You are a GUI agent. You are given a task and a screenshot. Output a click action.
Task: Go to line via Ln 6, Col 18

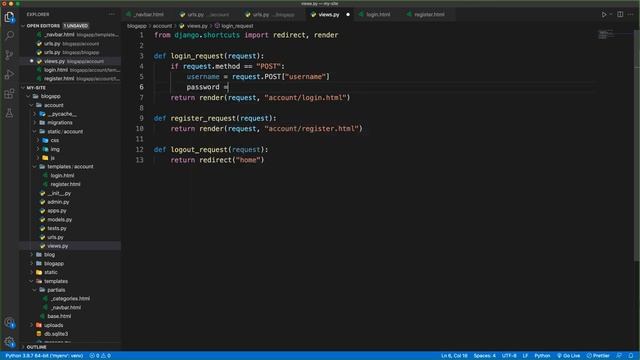(454, 356)
